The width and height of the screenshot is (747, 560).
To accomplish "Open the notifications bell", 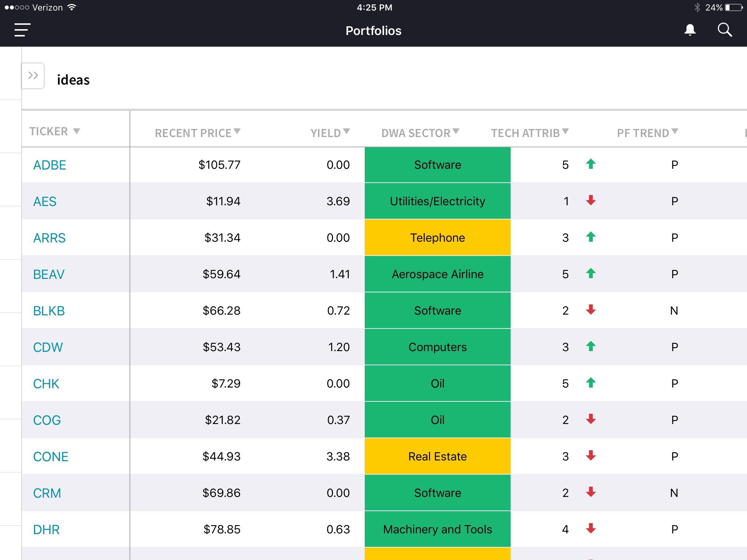I will pos(690,30).
